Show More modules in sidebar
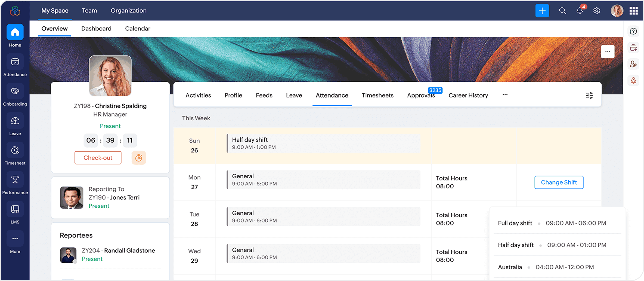644x281 pixels. coord(15,239)
